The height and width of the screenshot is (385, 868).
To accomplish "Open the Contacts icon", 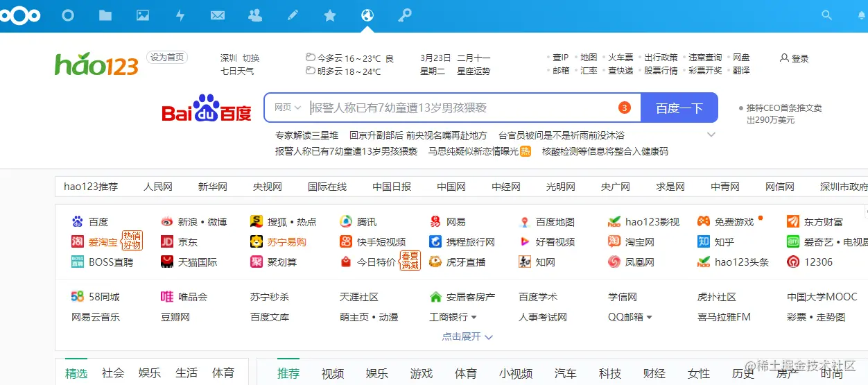I will tap(255, 15).
